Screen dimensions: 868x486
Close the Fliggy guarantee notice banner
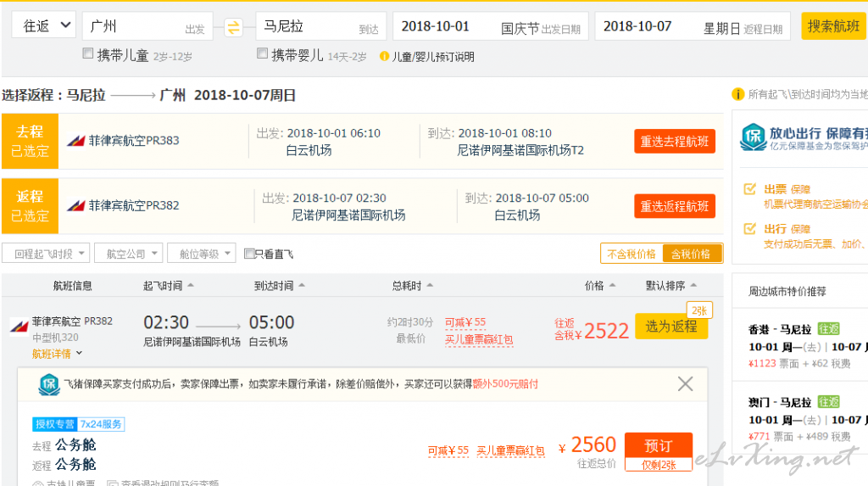click(x=685, y=383)
